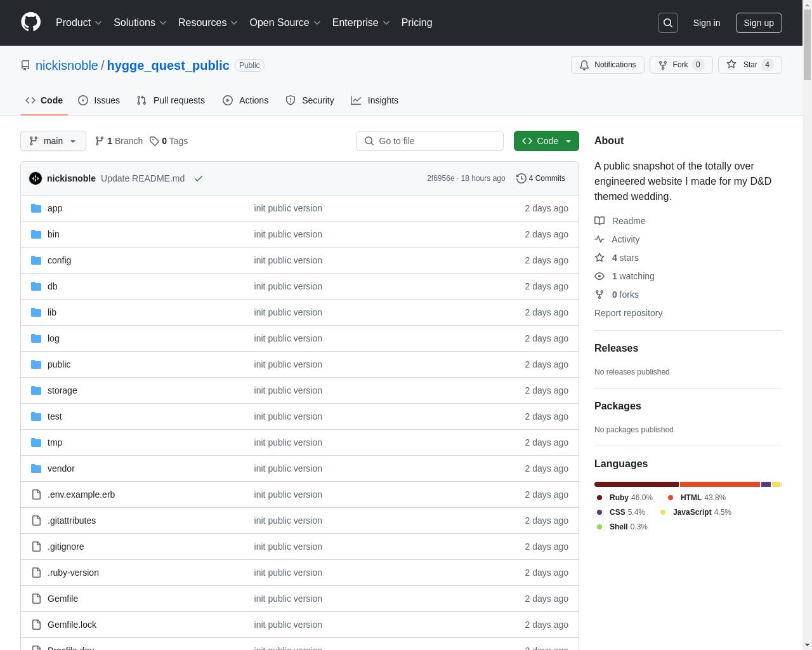This screenshot has width=812, height=650.
Task: Click the nickisnoble avatar in commit row
Action: coord(36,178)
